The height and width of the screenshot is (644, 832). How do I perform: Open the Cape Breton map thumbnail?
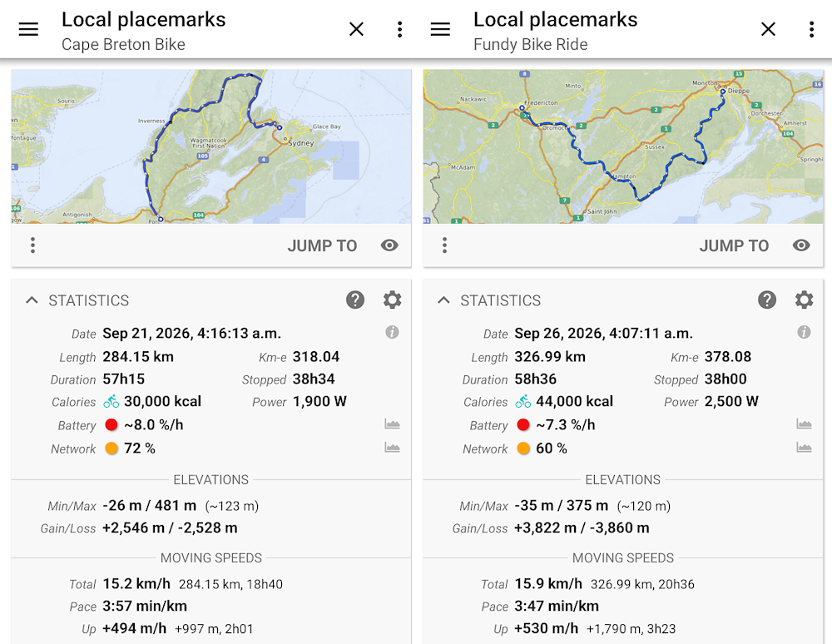point(211,146)
